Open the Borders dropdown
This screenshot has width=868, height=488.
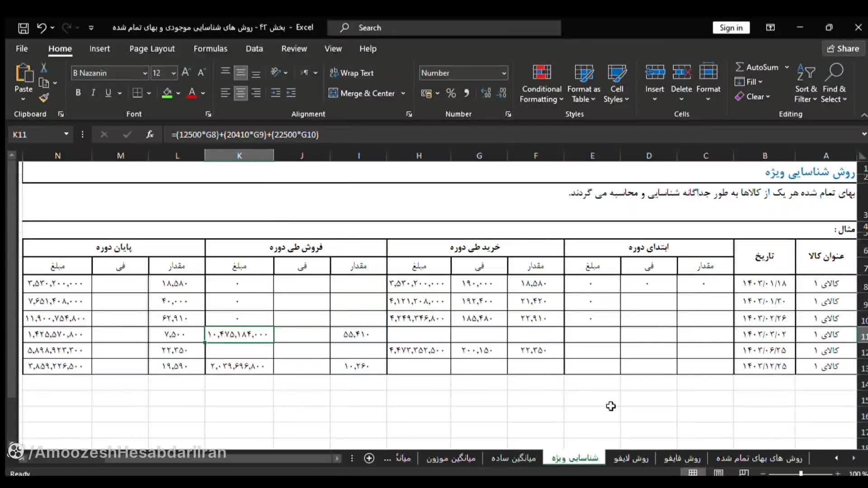[149, 93]
